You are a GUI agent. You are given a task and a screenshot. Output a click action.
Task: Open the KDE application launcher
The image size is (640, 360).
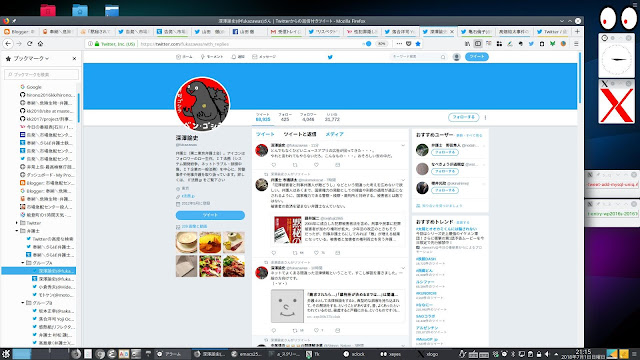click(6, 354)
